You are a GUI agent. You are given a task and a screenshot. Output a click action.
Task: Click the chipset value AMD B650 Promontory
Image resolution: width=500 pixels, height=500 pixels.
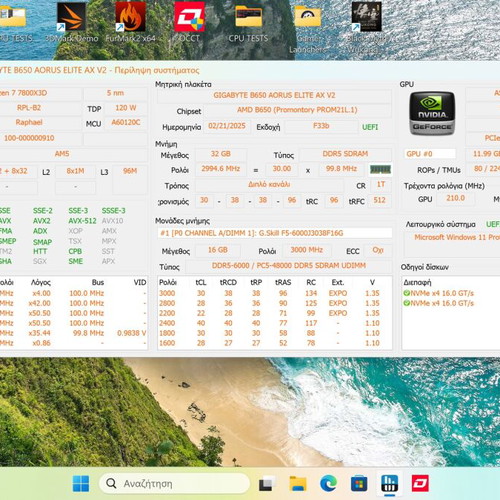tap(297, 110)
